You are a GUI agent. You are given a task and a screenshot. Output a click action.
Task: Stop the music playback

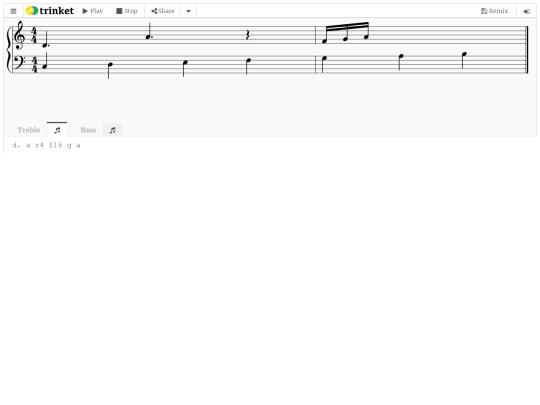click(126, 11)
